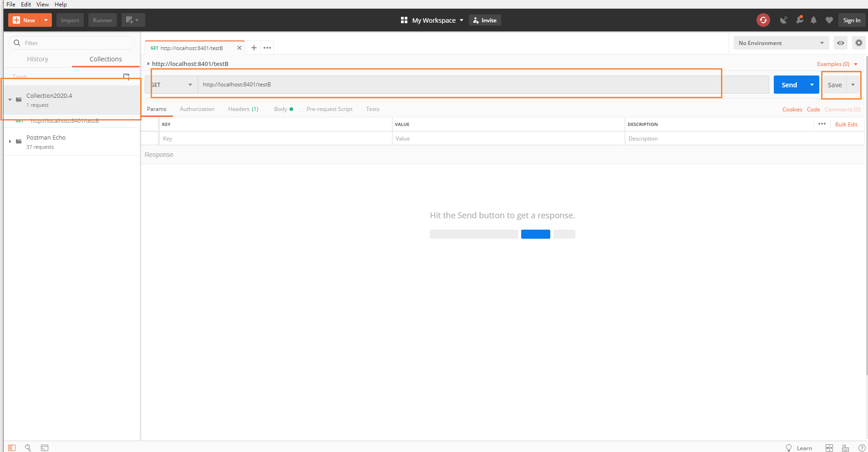Viewport: 868px width, 452px height.
Task: Expand the Postman Echo collection
Action: 10,141
